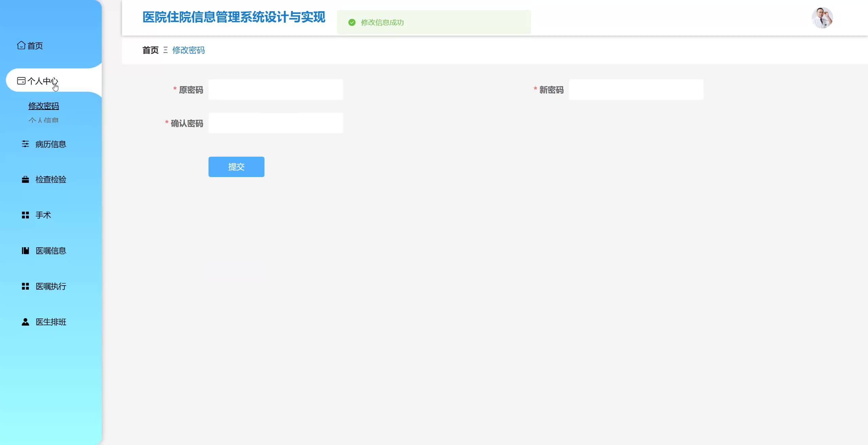Collapse the 个人中心 submenu
868x445 pixels.
[x=42, y=81]
